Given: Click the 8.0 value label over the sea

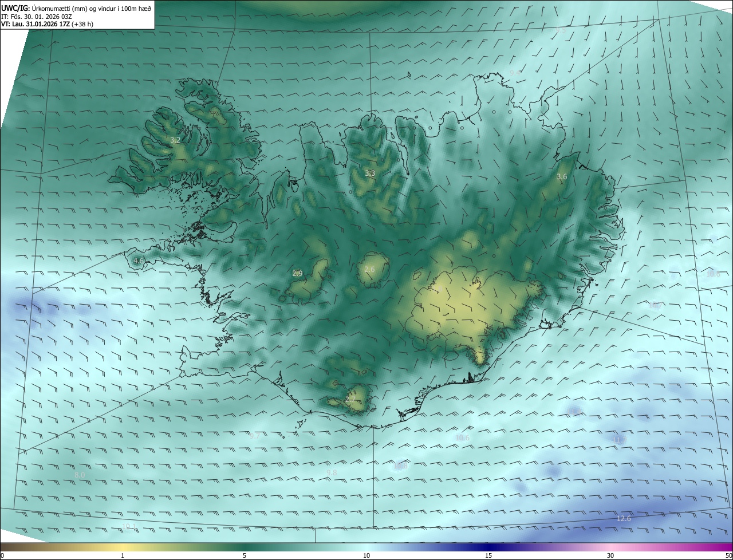Looking at the screenshot, I should 80,475.
